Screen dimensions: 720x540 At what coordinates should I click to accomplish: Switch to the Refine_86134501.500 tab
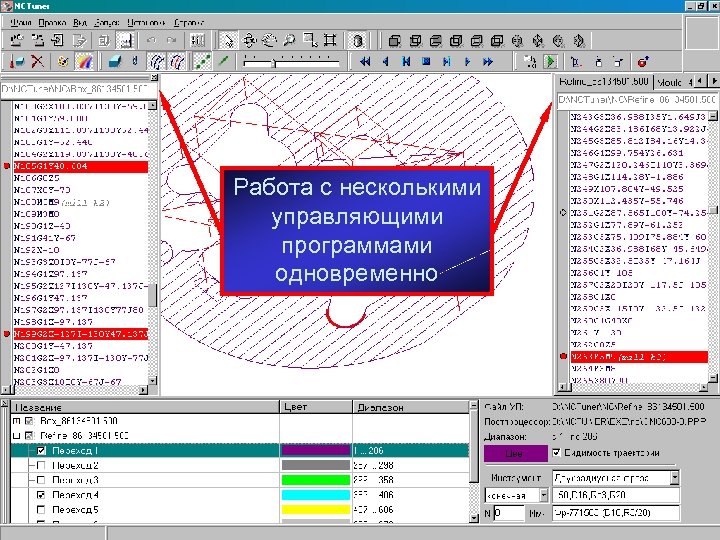[x=603, y=82]
